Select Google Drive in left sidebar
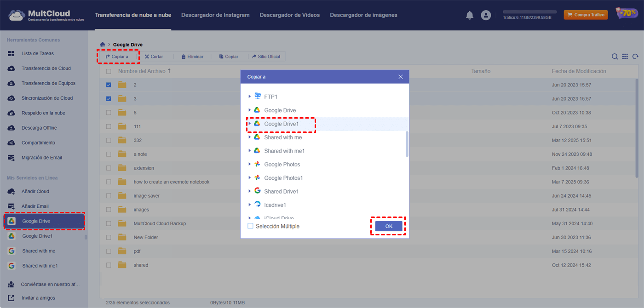 tap(45, 221)
